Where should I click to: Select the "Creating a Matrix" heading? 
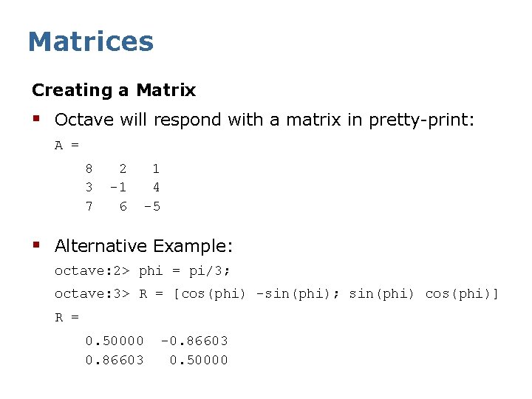114,91
